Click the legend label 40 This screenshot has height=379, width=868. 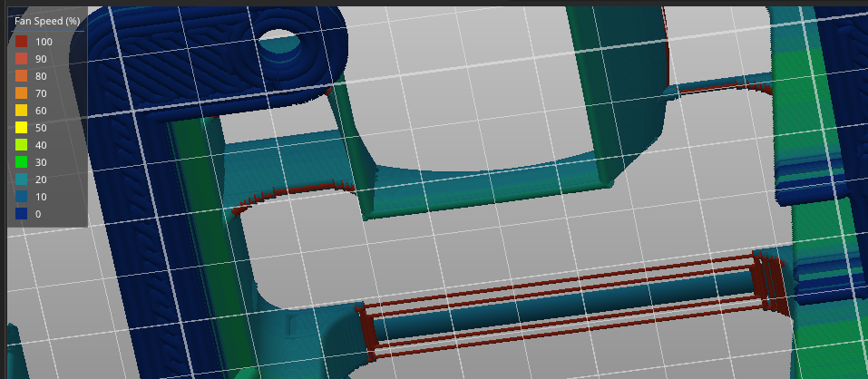(x=41, y=145)
